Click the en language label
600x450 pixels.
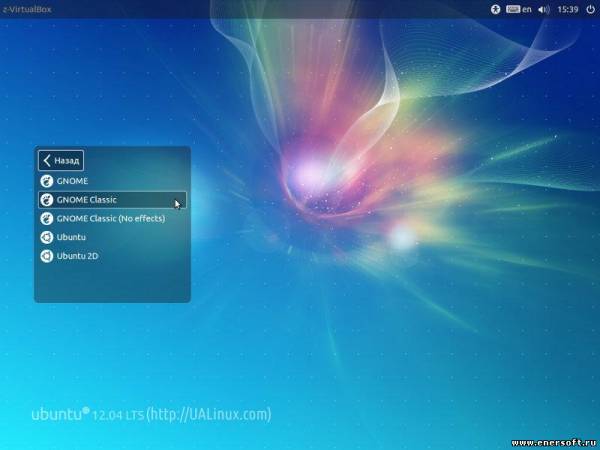click(x=527, y=10)
